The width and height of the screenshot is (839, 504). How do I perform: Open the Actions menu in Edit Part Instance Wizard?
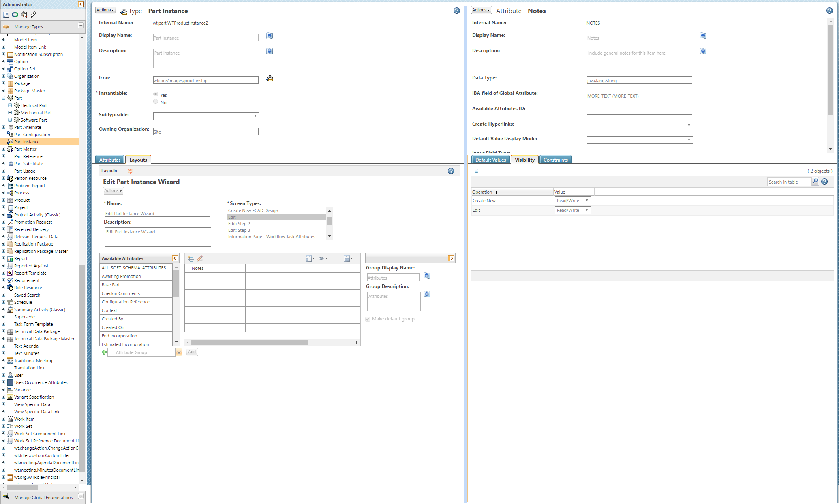(113, 190)
